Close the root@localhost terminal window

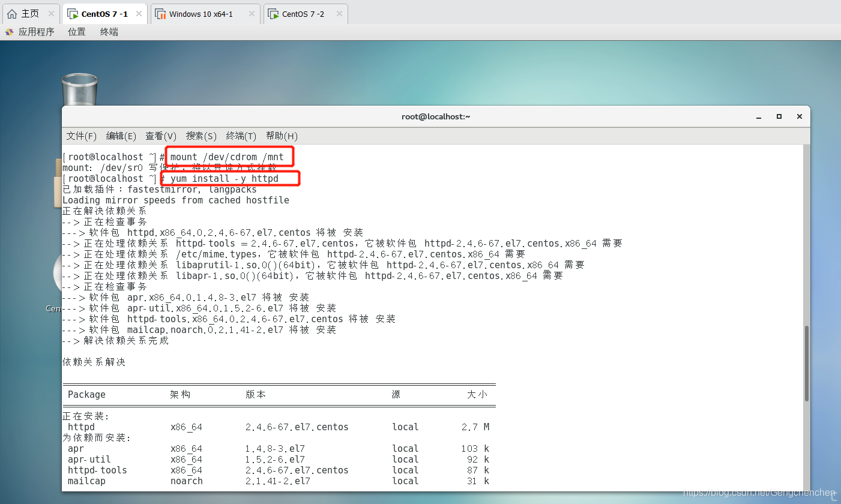pyautogui.click(x=800, y=116)
